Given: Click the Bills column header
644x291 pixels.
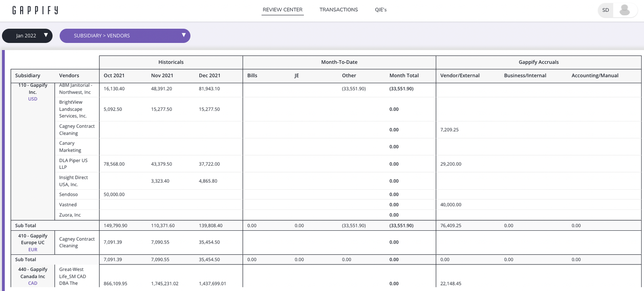Looking at the screenshot, I should (252, 76).
